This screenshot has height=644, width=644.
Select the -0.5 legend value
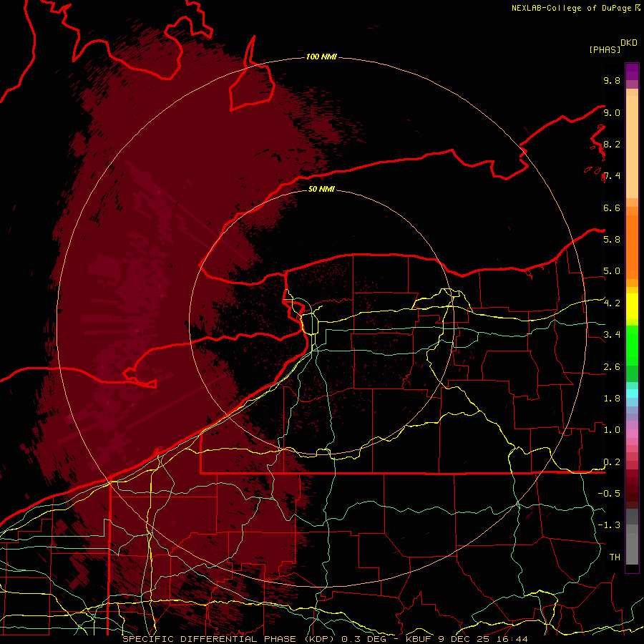[x=609, y=493]
